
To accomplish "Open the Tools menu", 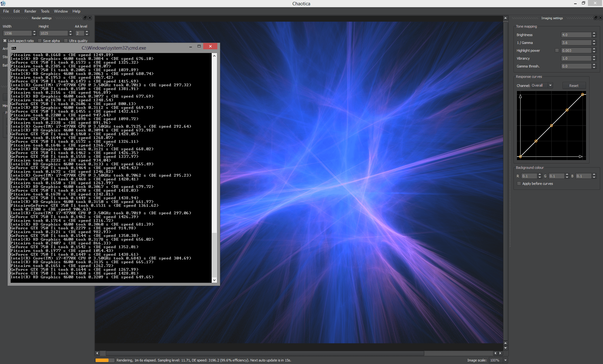I will click(45, 11).
